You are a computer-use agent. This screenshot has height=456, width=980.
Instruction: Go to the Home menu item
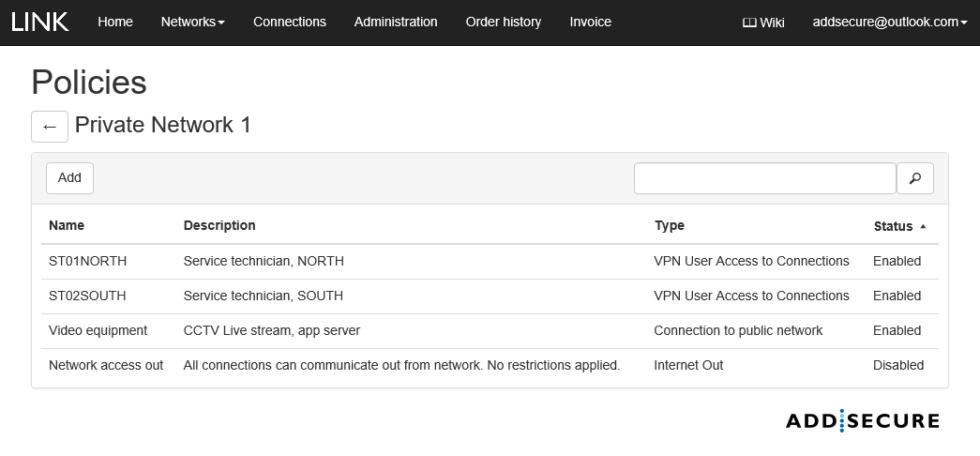[115, 22]
